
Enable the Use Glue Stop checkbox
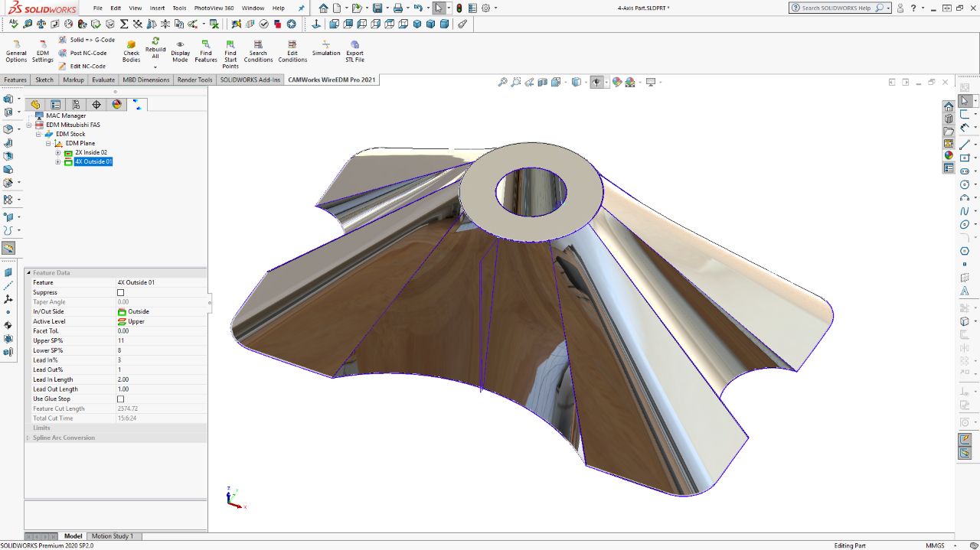pyautogui.click(x=120, y=399)
